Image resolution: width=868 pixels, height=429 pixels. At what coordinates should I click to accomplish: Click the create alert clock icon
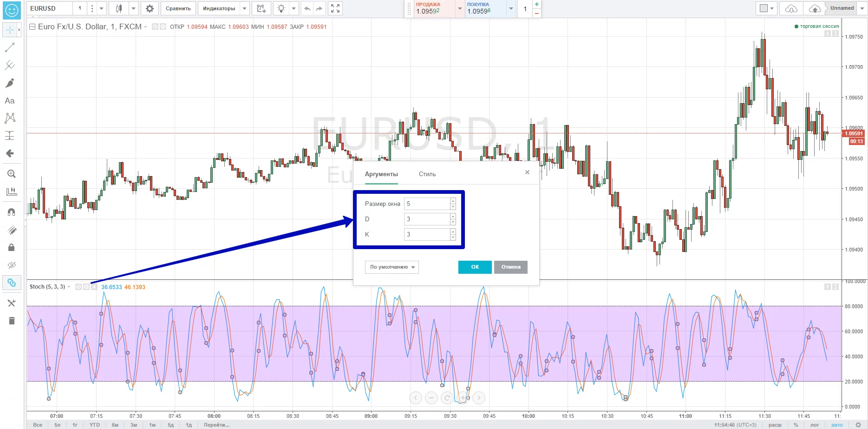(x=261, y=8)
